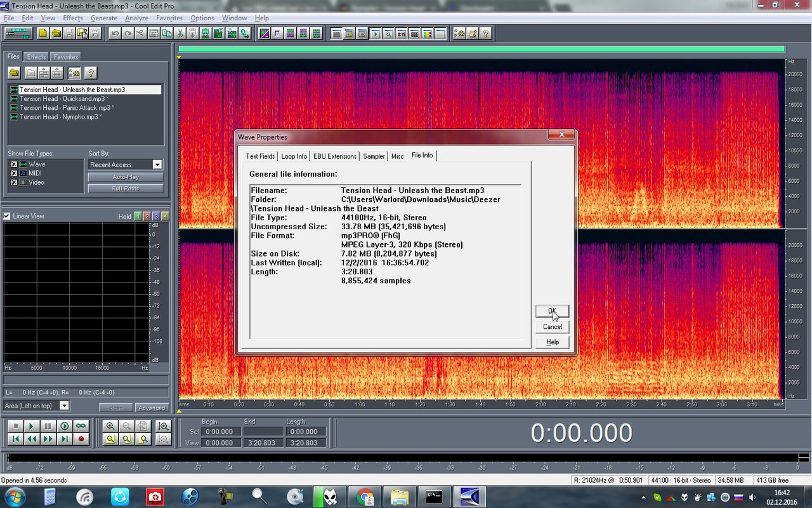Click OK in Wave Properties dialog
812x508 pixels.
pos(553,311)
